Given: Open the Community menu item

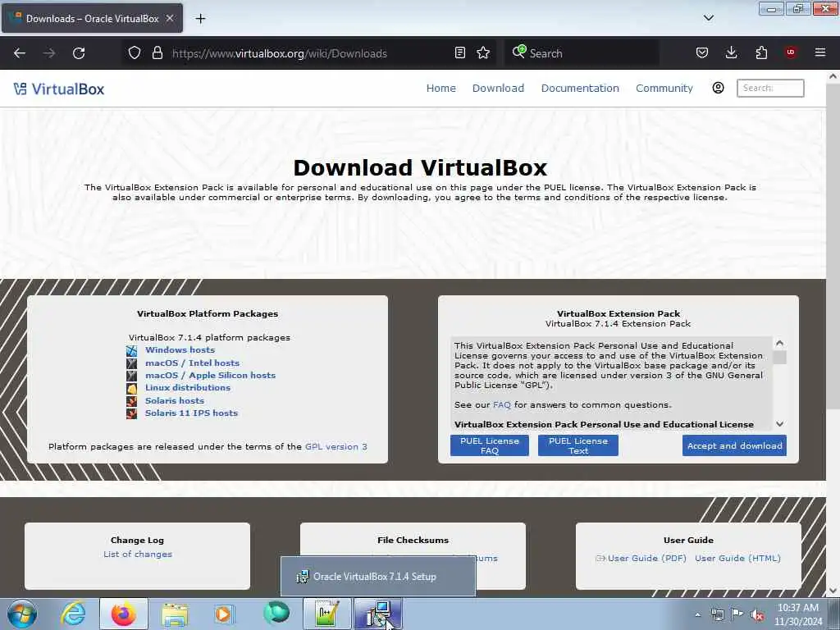Looking at the screenshot, I should tap(664, 88).
